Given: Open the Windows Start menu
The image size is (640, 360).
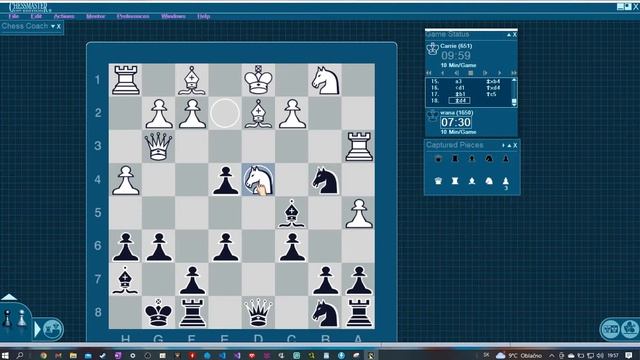Looking at the screenshot, I should click(x=5, y=356).
